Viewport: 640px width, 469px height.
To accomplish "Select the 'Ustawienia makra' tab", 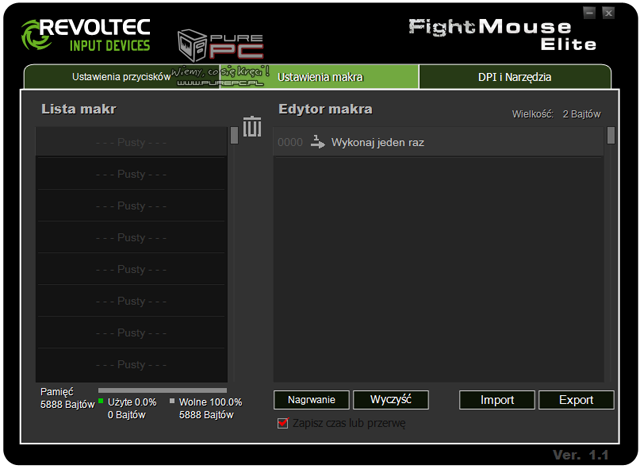I will [320, 77].
